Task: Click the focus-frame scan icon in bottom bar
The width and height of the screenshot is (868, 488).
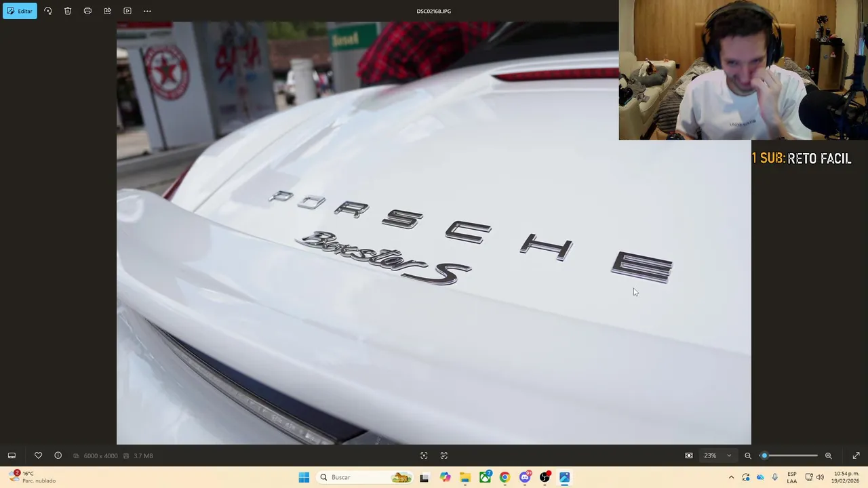Action: (424, 455)
